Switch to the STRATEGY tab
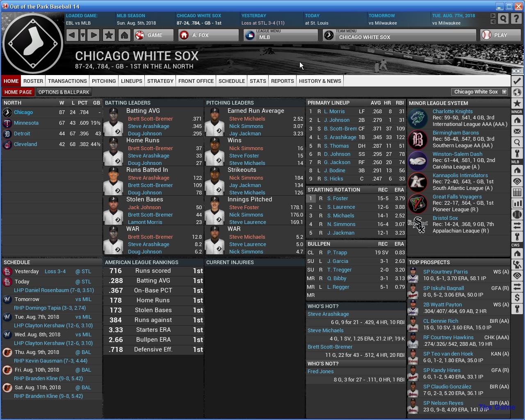Viewport: 525px width, 420px height. tap(160, 81)
